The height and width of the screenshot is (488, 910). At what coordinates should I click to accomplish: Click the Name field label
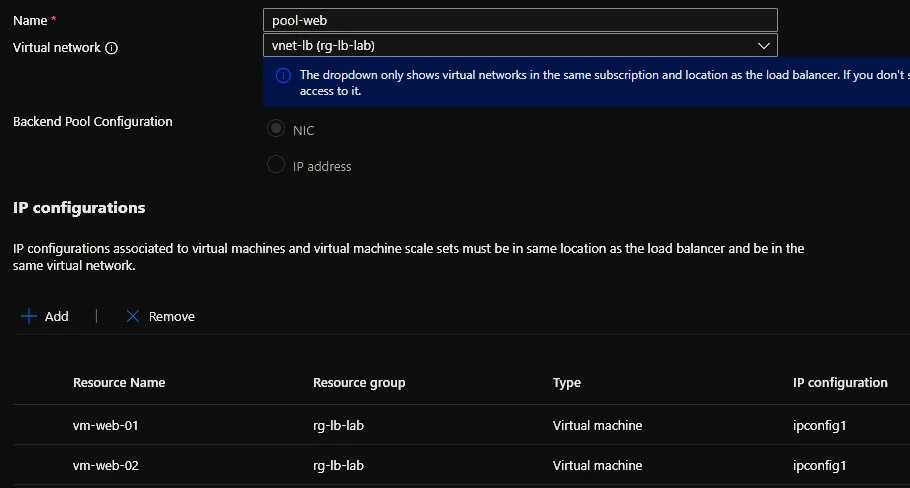click(x=30, y=20)
